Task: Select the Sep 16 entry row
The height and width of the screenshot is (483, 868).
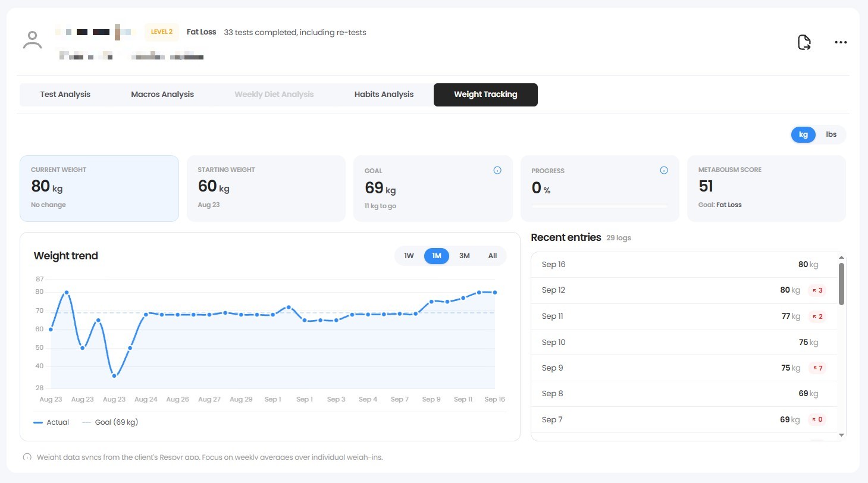Action: (684, 265)
